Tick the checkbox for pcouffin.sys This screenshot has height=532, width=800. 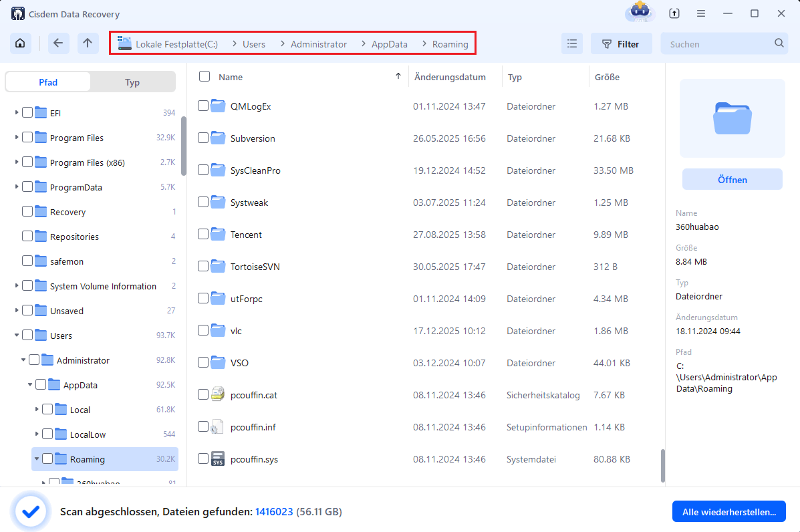[203, 459]
